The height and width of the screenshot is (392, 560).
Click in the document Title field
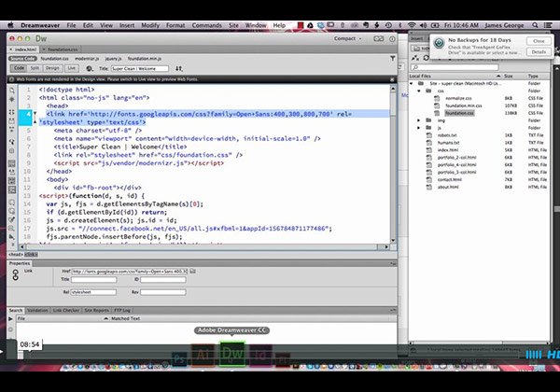140,68
